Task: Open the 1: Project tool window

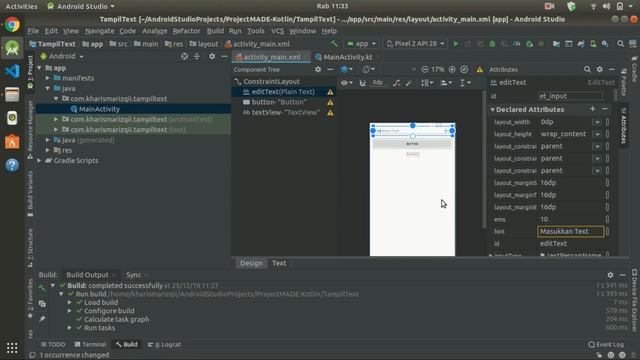Action: click(x=30, y=73)
